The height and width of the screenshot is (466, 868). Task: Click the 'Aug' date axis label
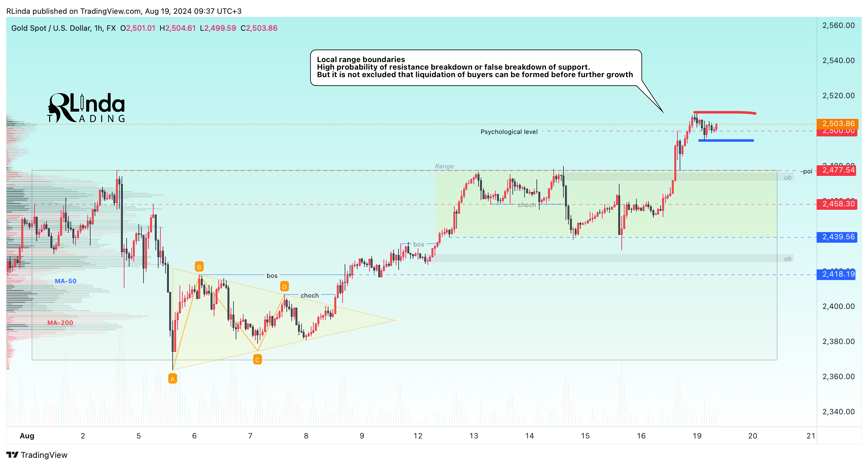tap(27, 436)
